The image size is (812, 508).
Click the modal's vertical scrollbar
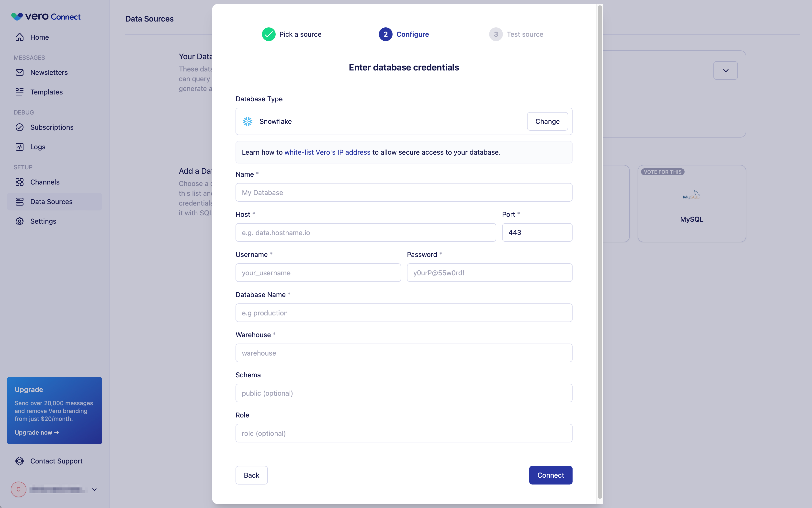(x=599, y=252)
